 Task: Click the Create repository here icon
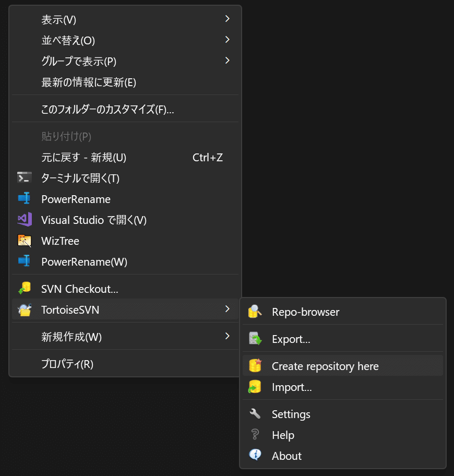click(255, 366)
